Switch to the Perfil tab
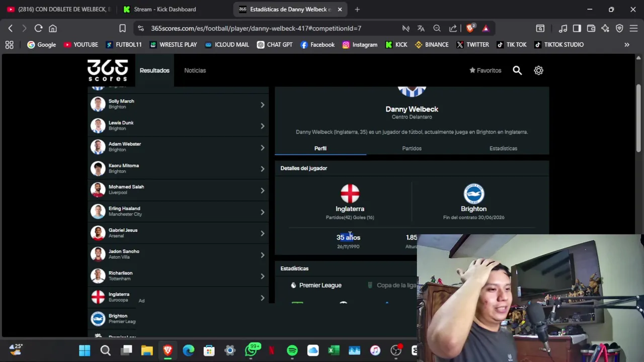This screenshot has height=362, width=644. (320, 148)
